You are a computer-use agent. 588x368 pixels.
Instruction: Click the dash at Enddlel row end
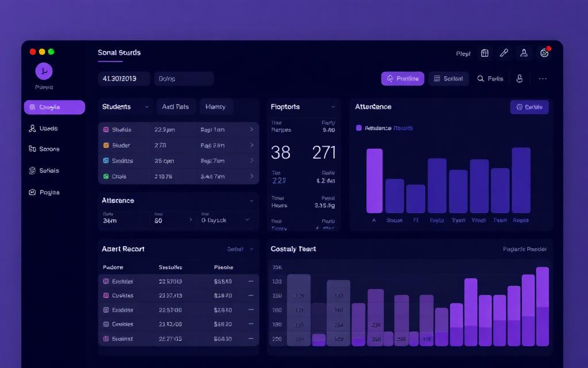click(251, 281)
